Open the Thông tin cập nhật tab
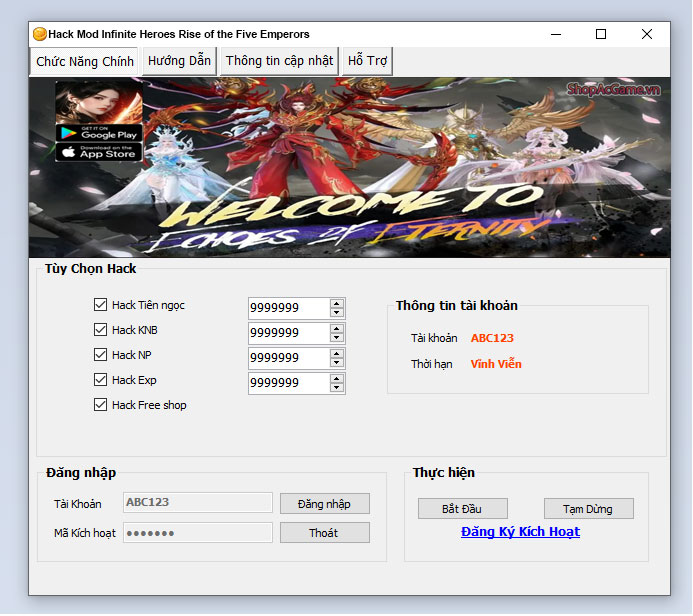The width and height of the screenshot is (693, 616). (279, 61)
